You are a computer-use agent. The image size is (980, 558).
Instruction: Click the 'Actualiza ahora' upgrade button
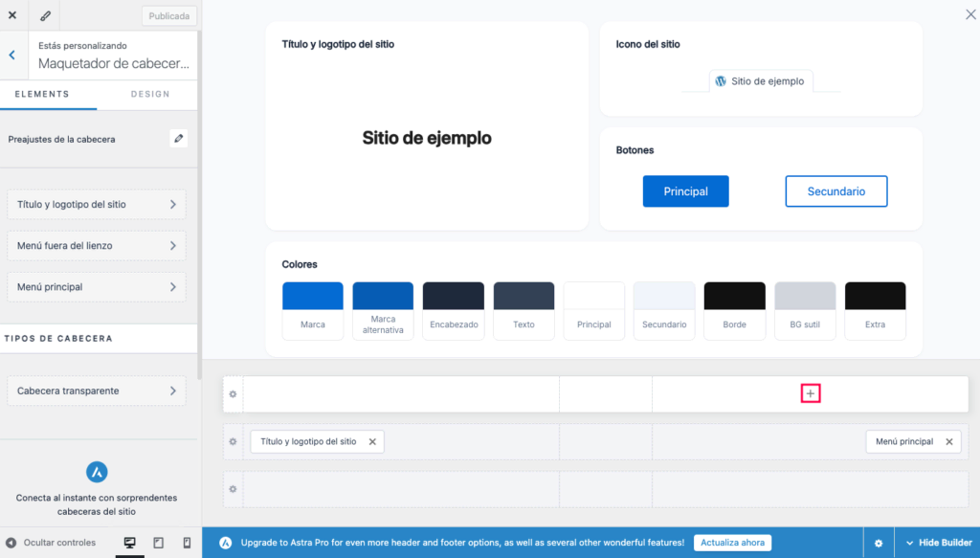coord(732,543)
